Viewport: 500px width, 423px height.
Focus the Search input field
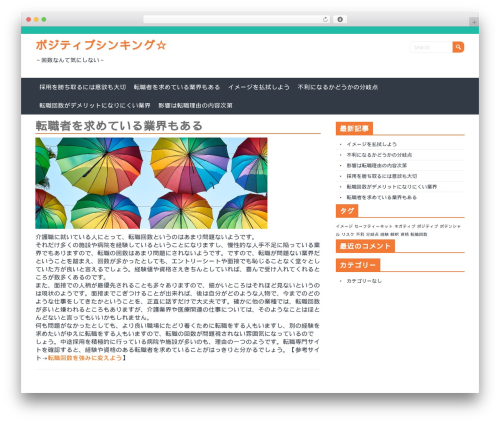pyautogui.click(x=431, y=47)
